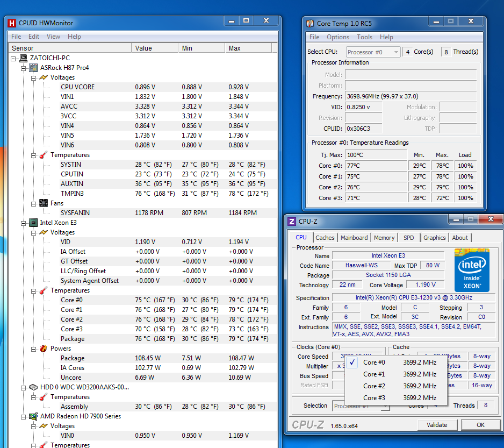
Task: Click the CPU-Z title bar icon
Action: pyautogui.click(x=292, y=222)
